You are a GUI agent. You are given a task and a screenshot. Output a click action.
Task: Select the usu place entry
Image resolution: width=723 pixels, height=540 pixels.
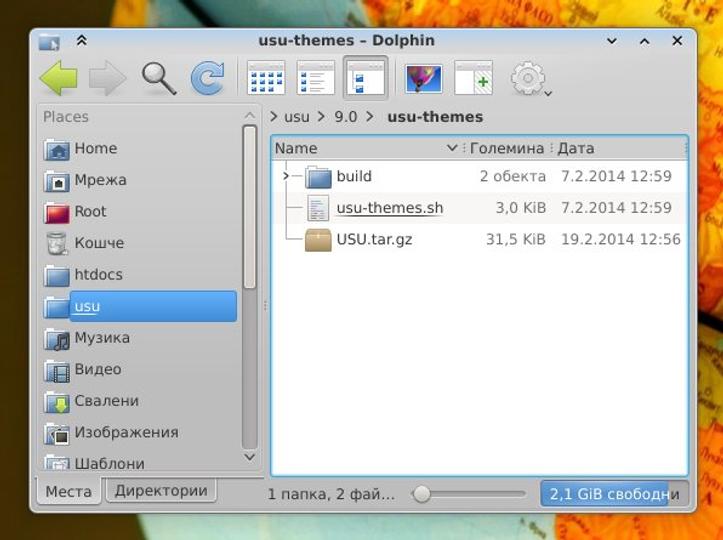coord(139,306)
